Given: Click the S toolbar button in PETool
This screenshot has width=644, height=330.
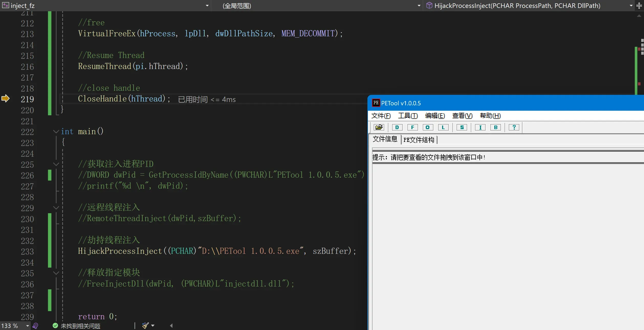Looking at the screenshot, I should coord(462,127).
